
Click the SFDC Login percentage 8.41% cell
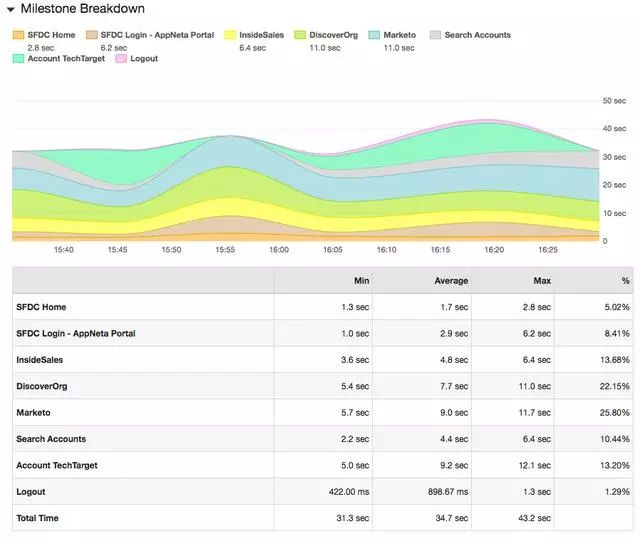point(617,333)
